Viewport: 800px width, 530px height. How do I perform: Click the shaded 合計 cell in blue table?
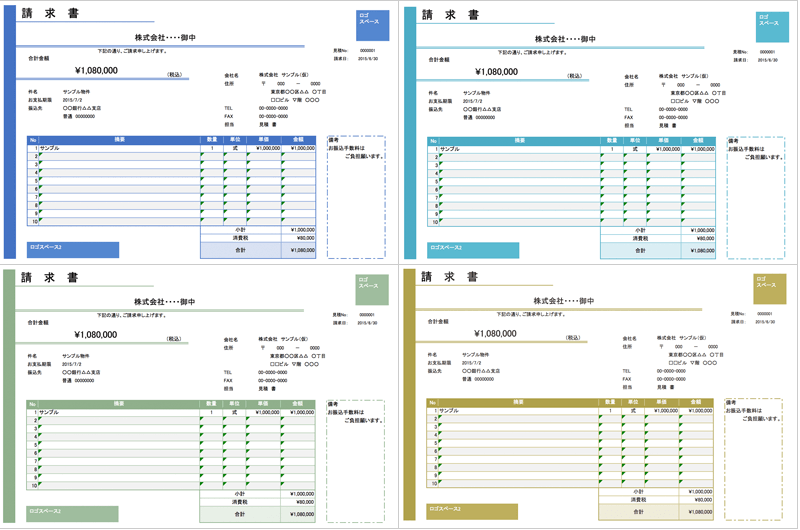pos(241,250)
